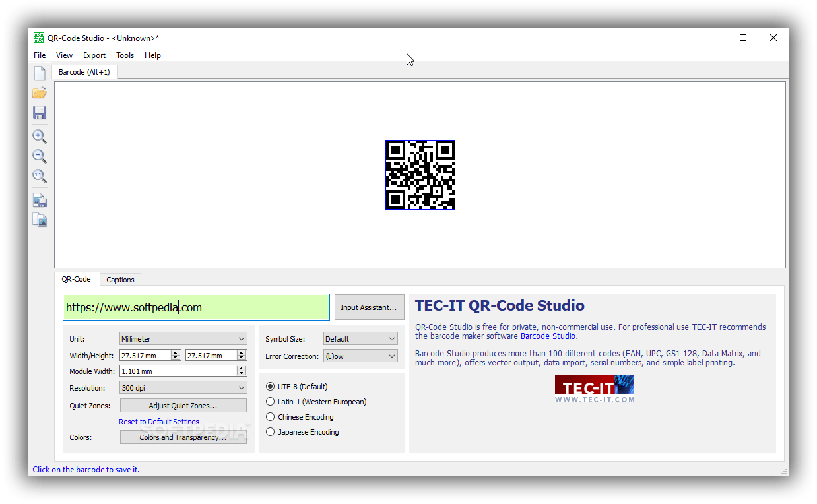The image size is (817, 504).
Task: Select the Barcode (Alt+1) tab
Action: point(84,72)
